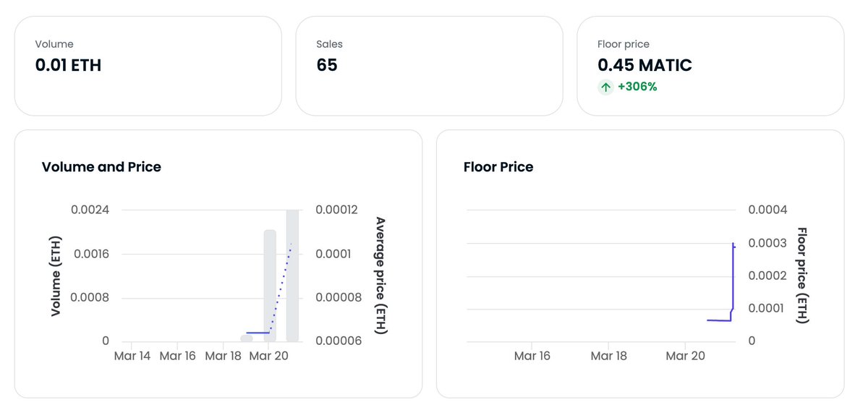868x410 pixels.
Task: Click the Volume and Price chart title
Action: pyautogui.click(x=101, y=167)
